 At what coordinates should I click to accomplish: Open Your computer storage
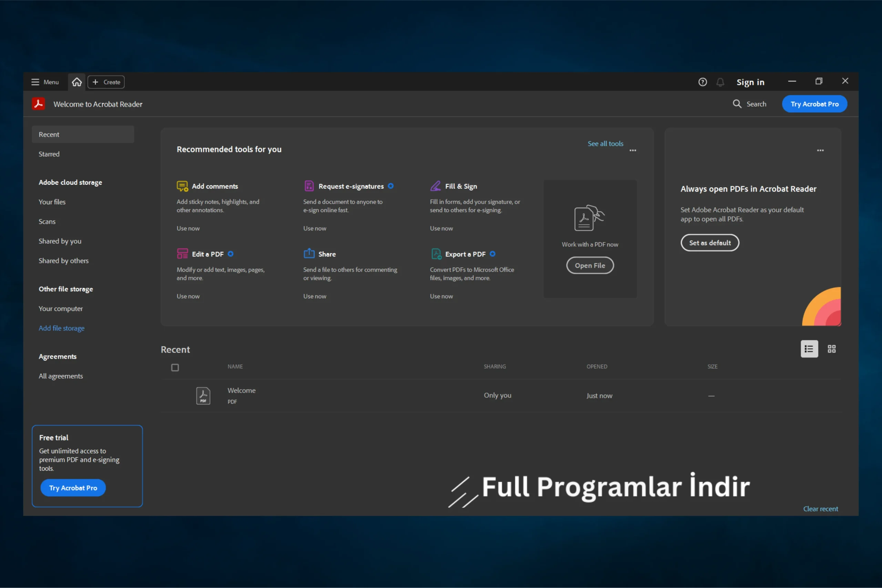[61, 309]
